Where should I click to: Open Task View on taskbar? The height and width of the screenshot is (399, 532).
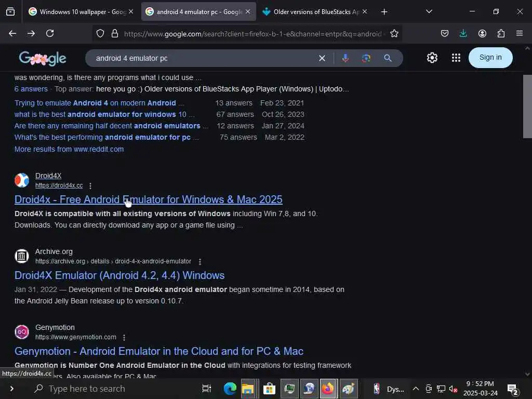pos(206,389)
